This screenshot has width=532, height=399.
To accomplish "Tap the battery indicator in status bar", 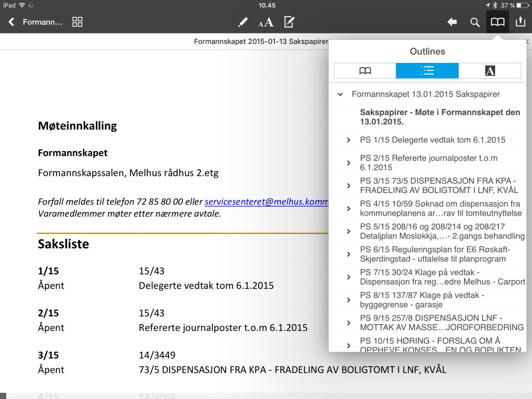I will [523, 5].
